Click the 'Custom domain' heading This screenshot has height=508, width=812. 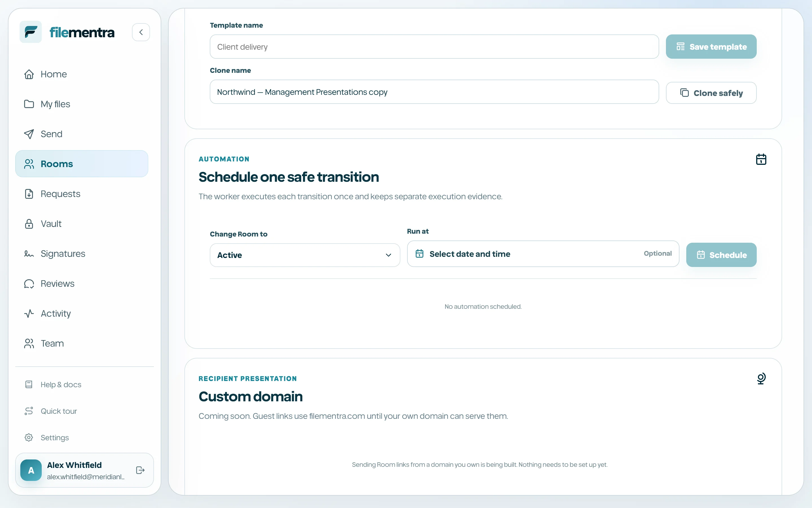[x=250, y=397]
